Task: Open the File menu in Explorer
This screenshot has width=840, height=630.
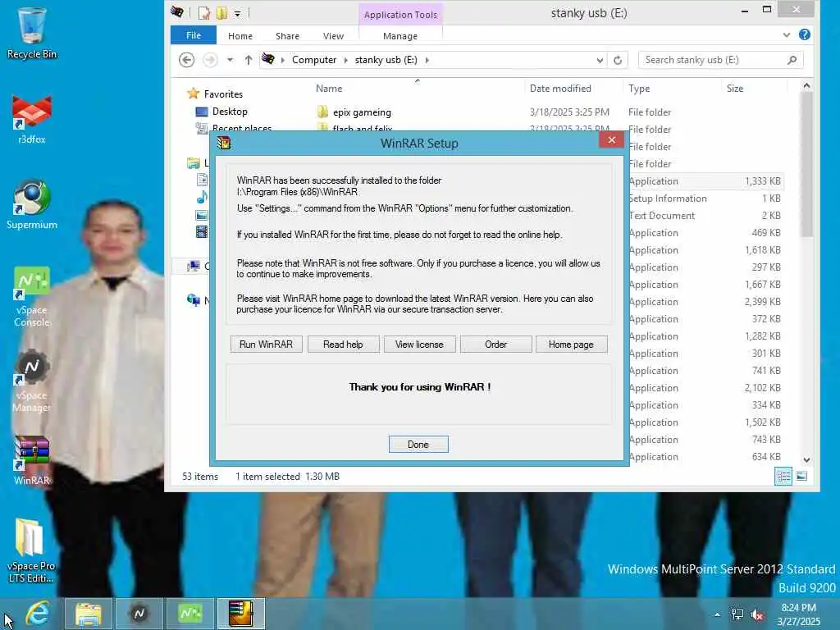Action: 194,35
